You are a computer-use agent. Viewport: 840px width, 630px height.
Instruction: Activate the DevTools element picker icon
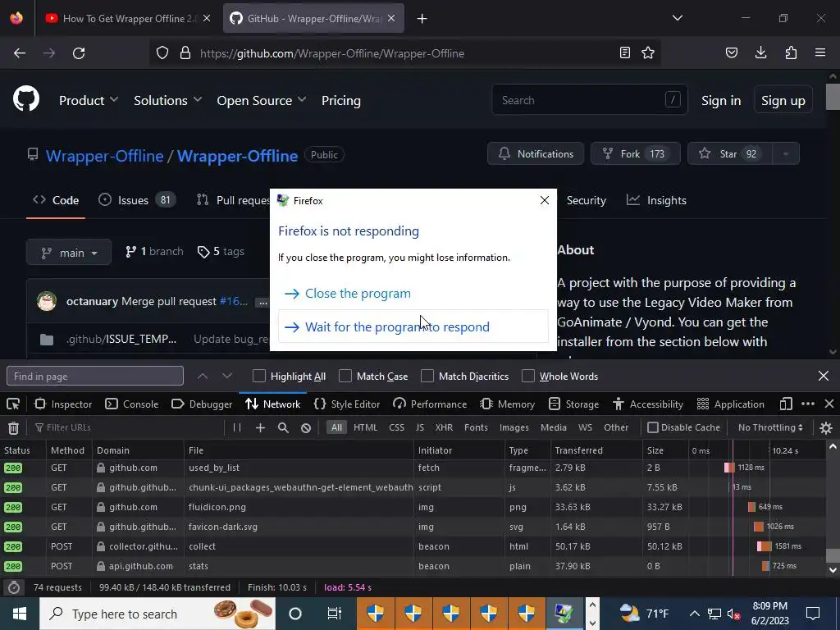click(x=13, y=404)
